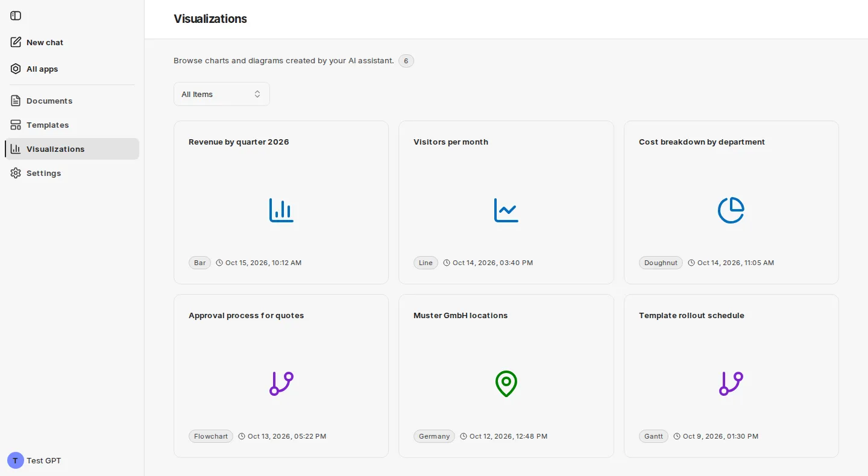Click the Documents file icon

(16, 101)
